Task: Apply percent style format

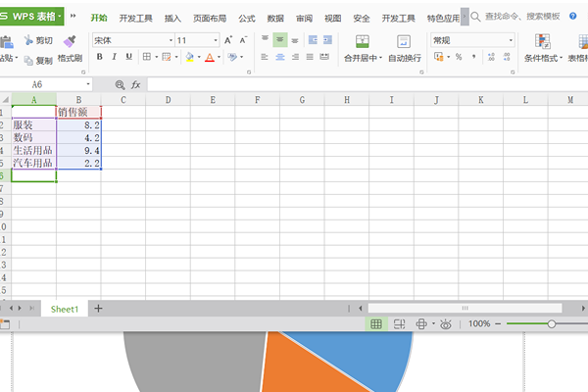Action: (x=459, y=57)
